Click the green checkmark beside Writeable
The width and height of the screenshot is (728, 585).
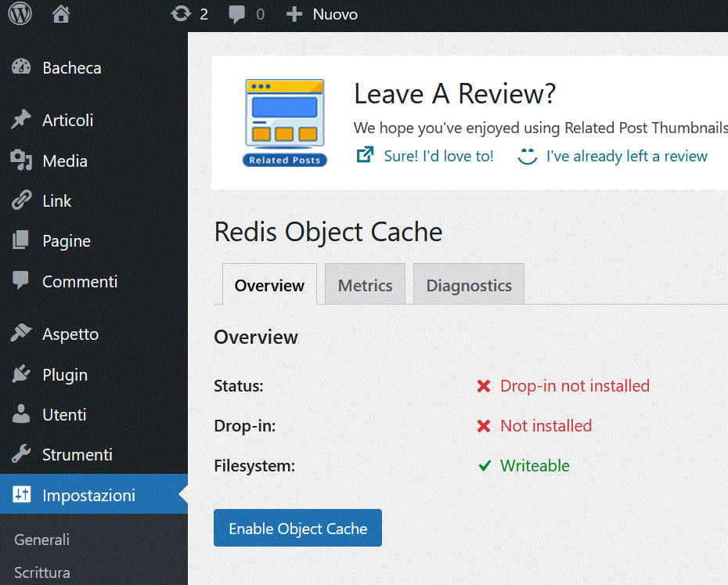click(485, 465)
